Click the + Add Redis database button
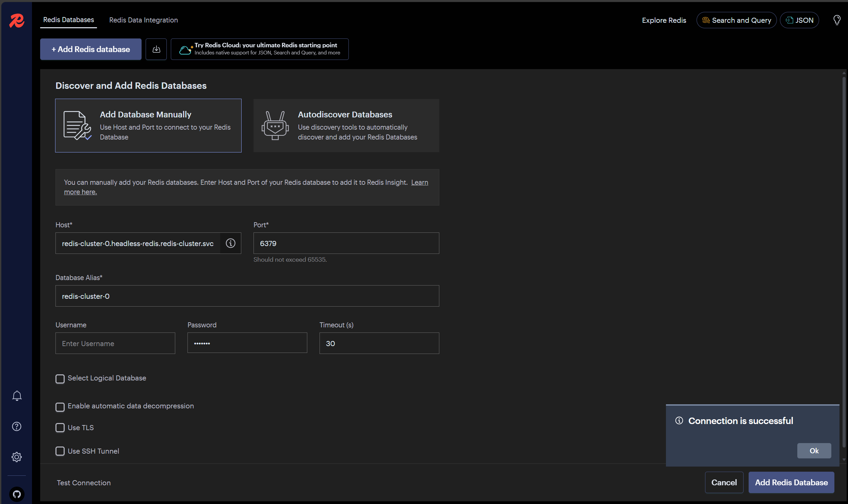This screenshot has height=504, width=848. pyautogui.click(x=91, y=49)
